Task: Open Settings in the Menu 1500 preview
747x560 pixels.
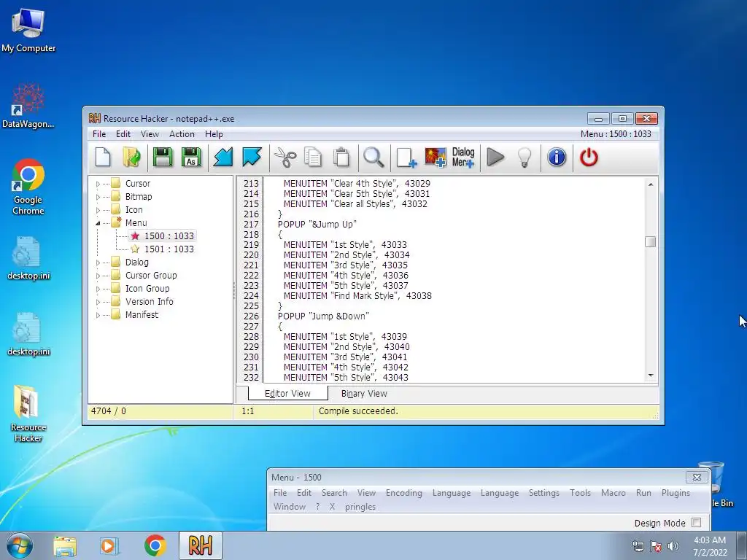Action: coord(544,493)
